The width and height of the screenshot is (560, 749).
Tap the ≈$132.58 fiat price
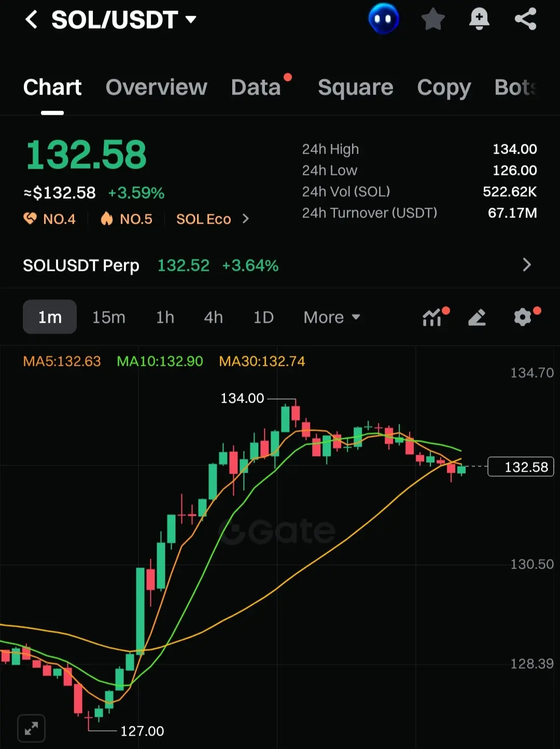pos(60,193)
